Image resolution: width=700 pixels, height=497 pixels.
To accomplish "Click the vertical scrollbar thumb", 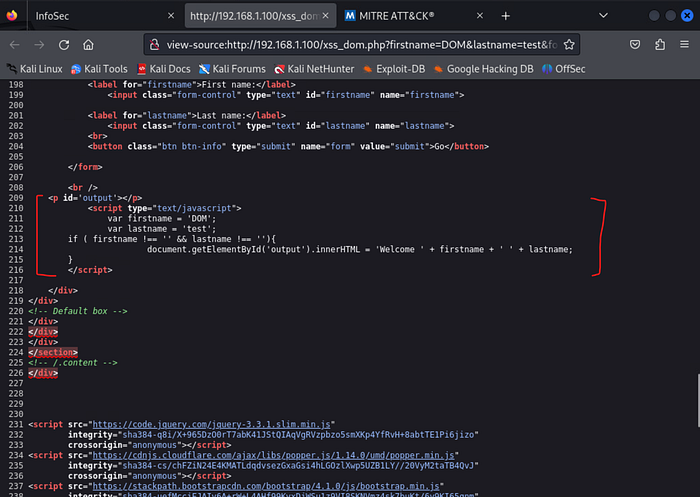I will tap(698, 401).
